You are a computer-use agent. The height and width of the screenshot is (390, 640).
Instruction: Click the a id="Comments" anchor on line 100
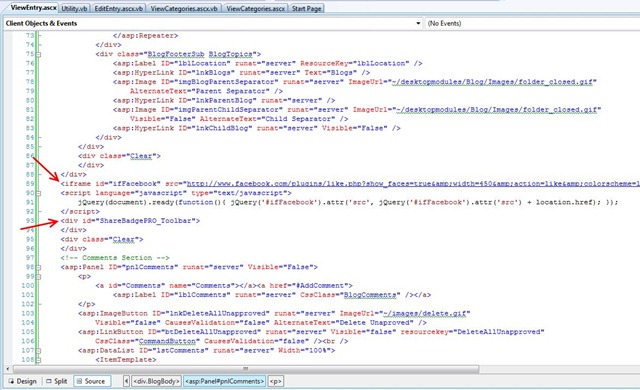coord(224,286)
